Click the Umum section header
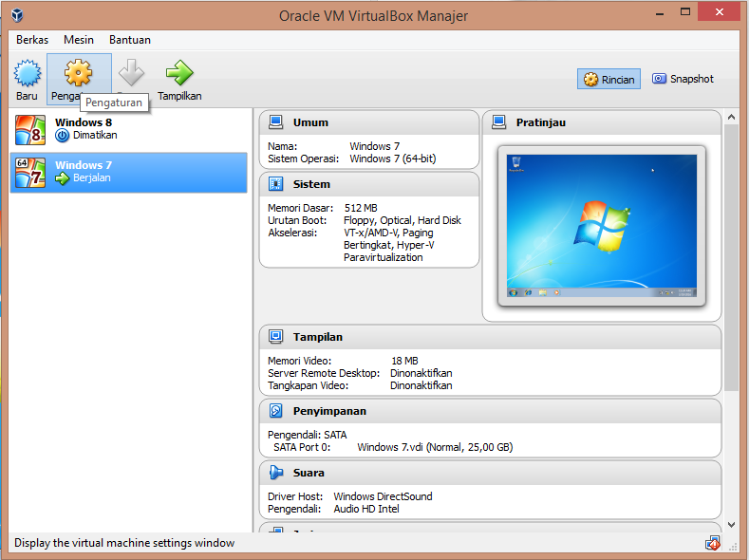 (368, 122)
